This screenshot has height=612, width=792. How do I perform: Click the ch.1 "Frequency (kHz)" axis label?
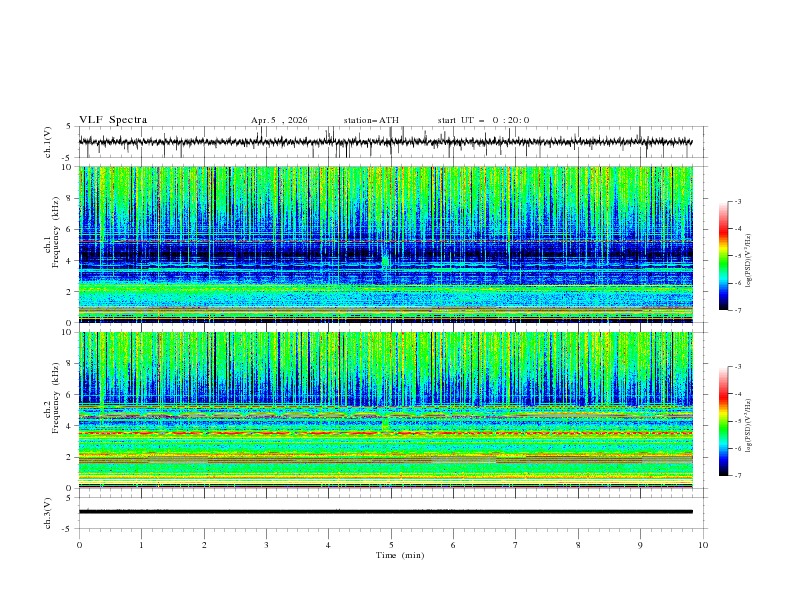pyautogui.click(x=56, y=233)
